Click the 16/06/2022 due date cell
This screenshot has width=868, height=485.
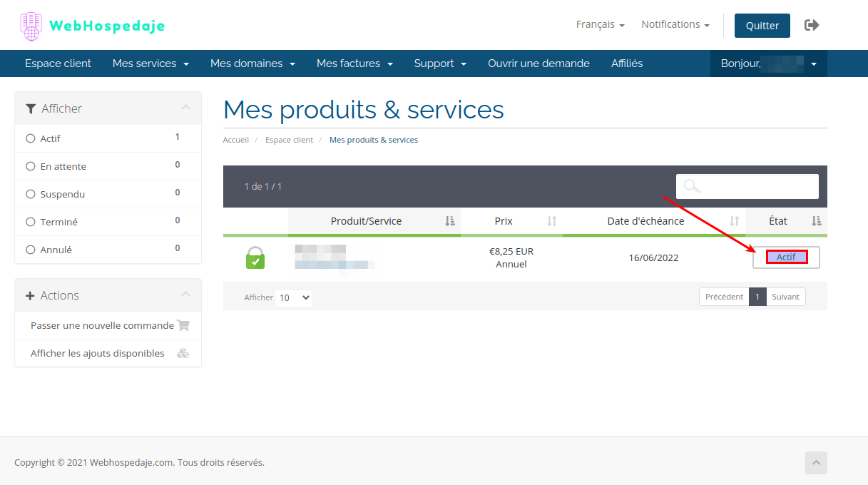pyautogui.click(x=653, y=257)
